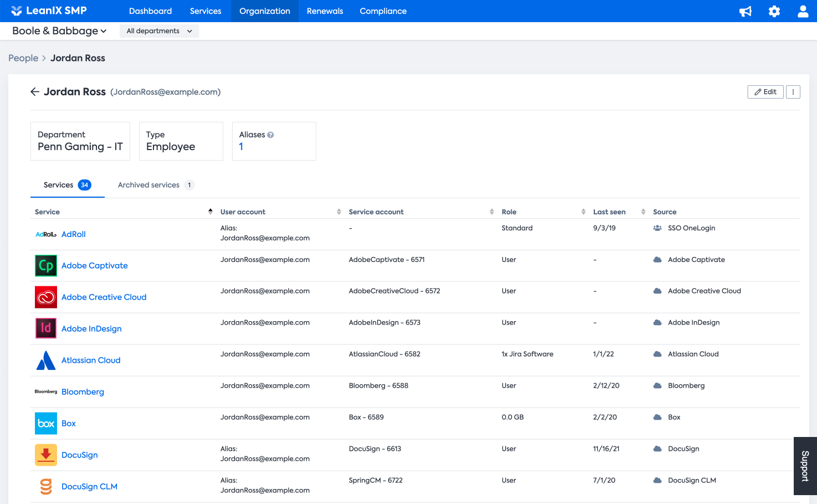Click the Aliases help question icon
The width and height of the screenshot is (817, 504).
coord(270,135)
